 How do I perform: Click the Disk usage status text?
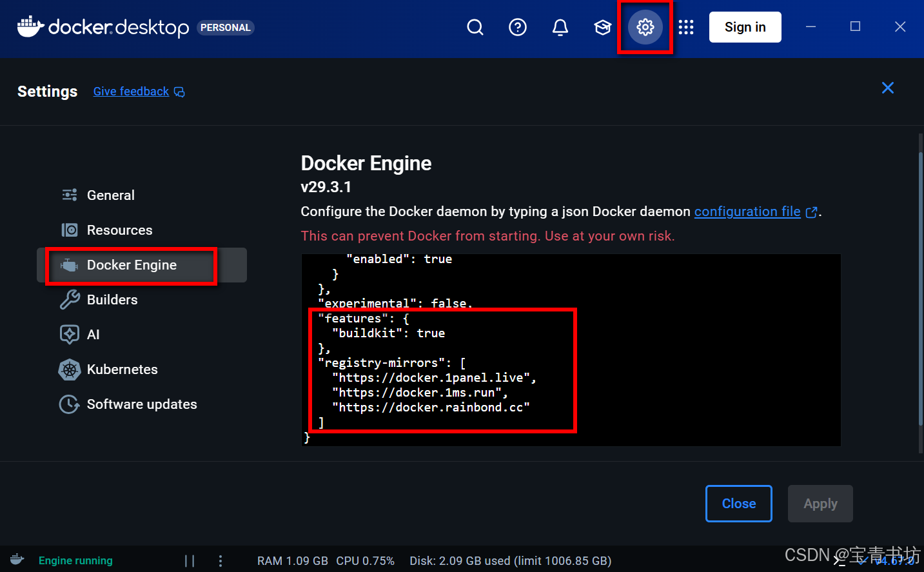click(x=511, y=561)
